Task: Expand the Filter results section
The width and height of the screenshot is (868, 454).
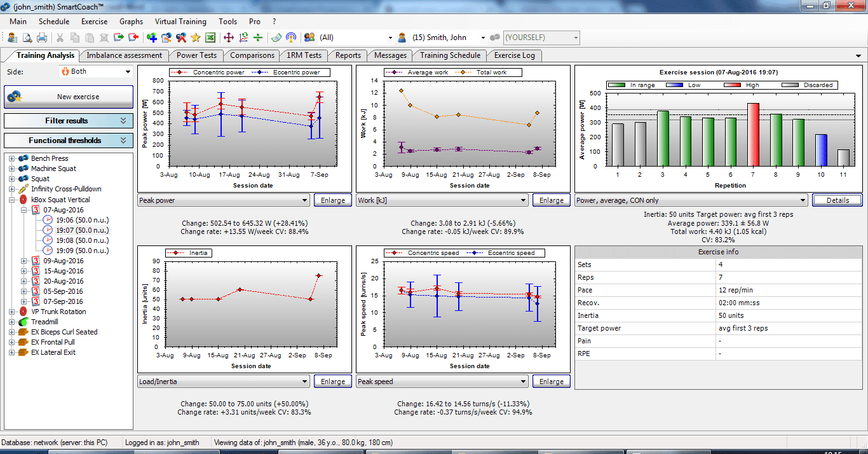Action: pos(68,121)
